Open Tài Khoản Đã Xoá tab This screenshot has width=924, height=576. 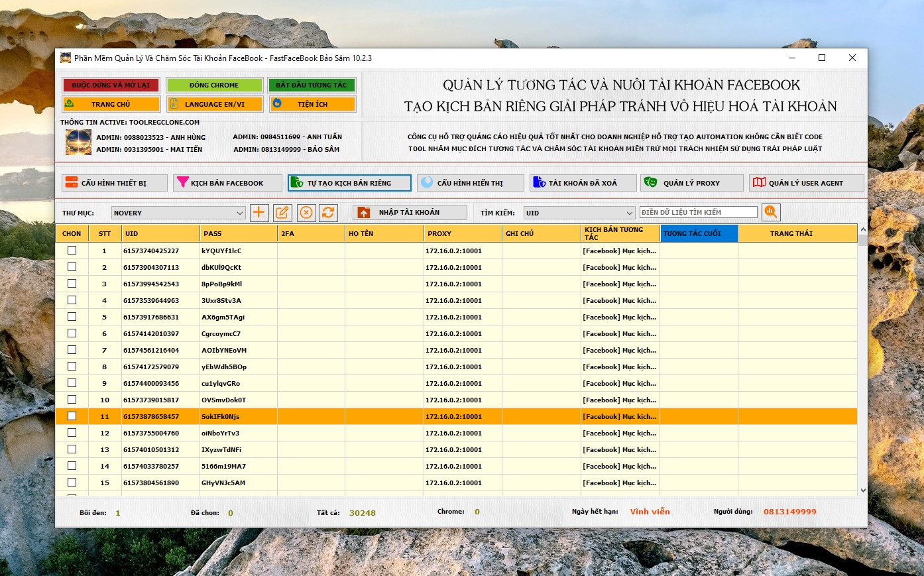pos(583,183)
